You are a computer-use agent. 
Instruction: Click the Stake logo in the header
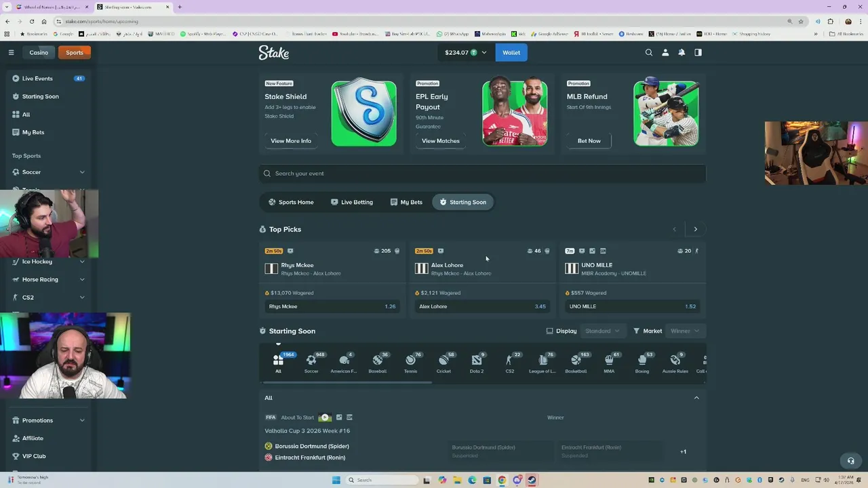click(274, 52)
